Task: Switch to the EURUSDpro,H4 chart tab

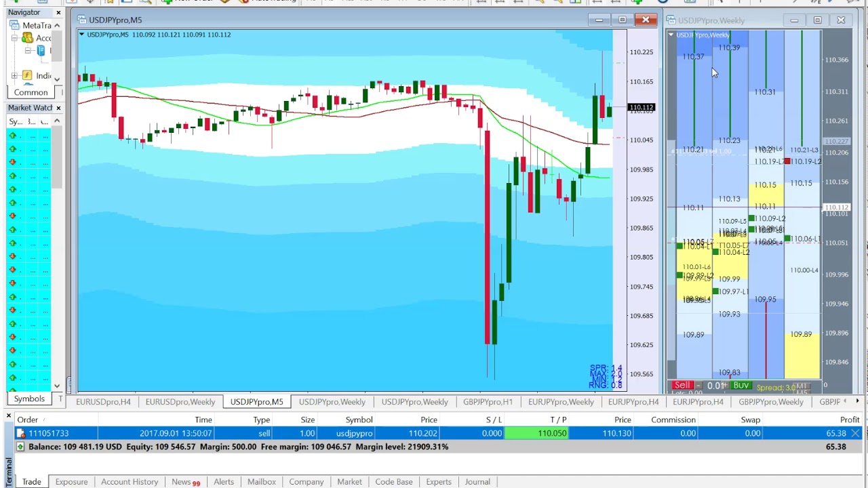Action: (103, 402)
